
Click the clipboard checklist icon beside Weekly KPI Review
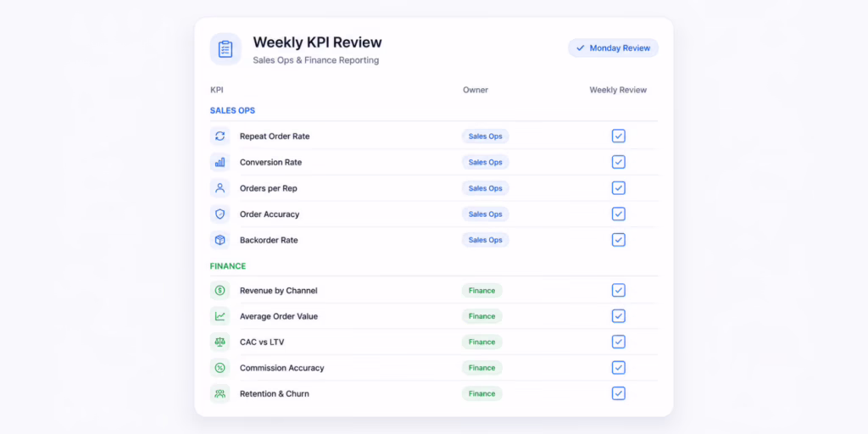pos(225,49)
